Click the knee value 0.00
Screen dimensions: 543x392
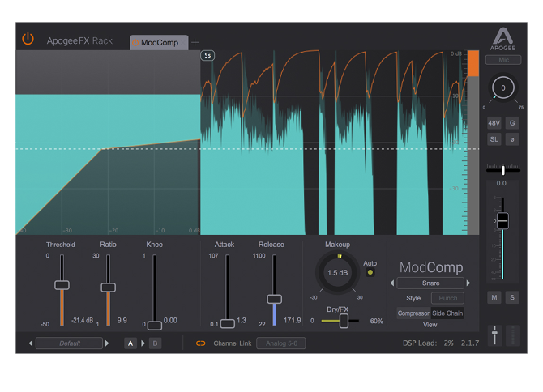click(x=170, y=321)
